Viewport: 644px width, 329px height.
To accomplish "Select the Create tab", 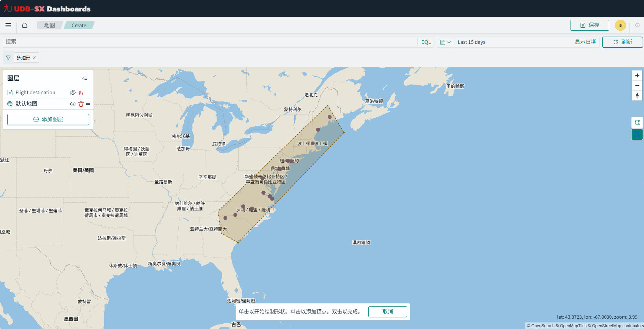I will 79,25.
